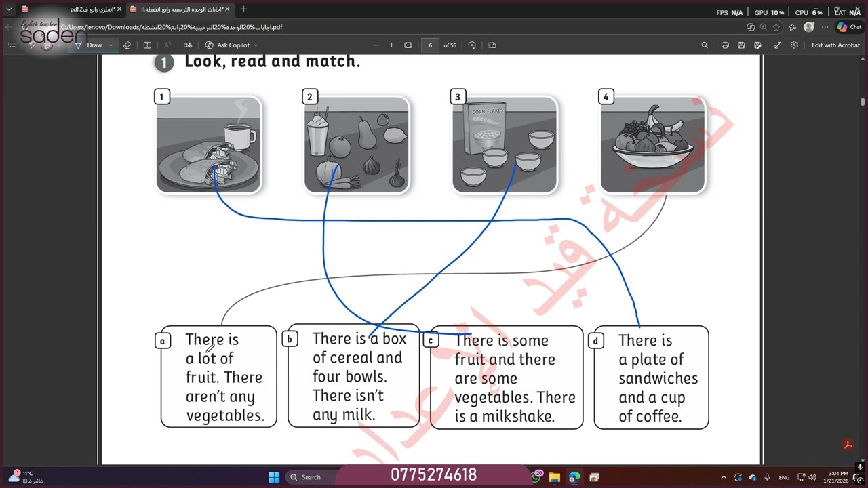Print the PDF document
The height and width of the screenshot is (488, 868).
coord(725,45)
